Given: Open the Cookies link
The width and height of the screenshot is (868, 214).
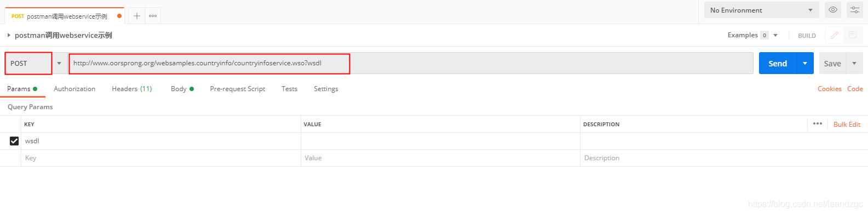Looking at the screenshot, I should (830, 89).
